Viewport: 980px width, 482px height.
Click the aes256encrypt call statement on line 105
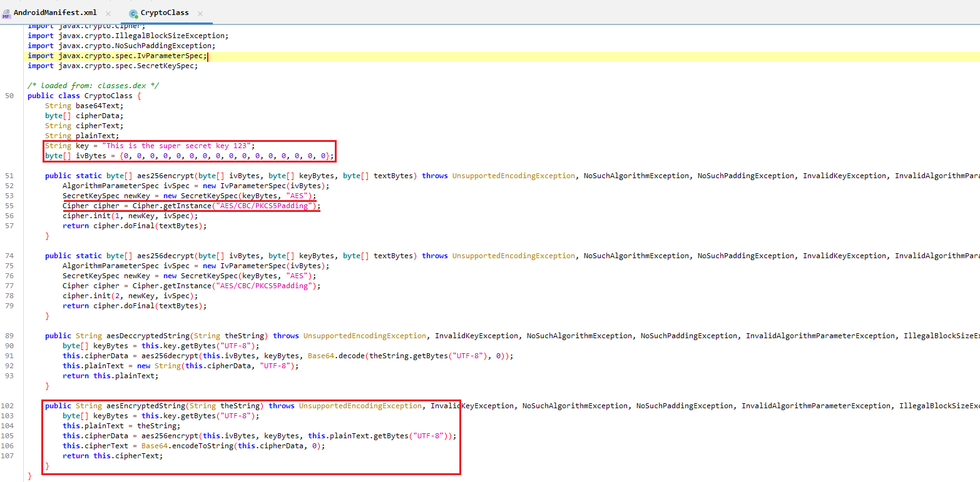(260, 436)
